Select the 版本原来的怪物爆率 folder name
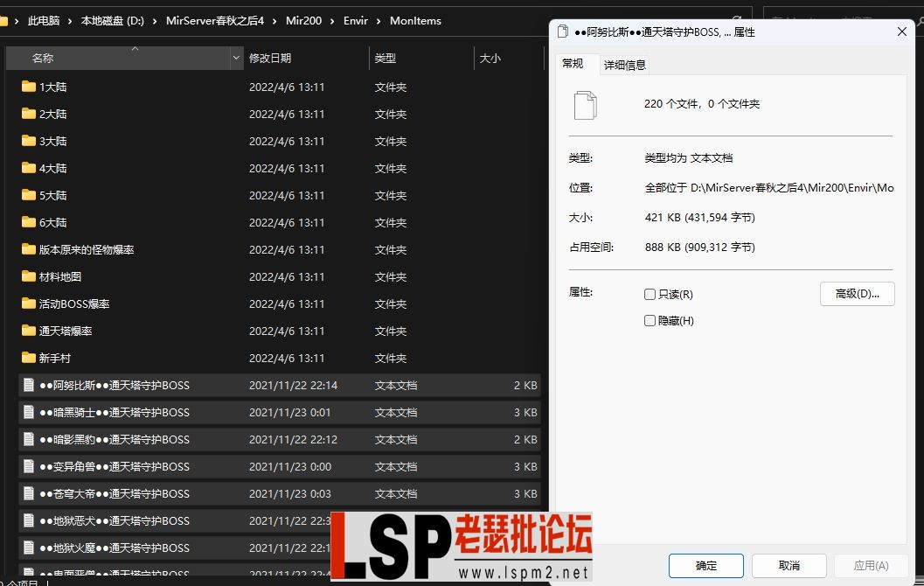 [x=87, y=249]
